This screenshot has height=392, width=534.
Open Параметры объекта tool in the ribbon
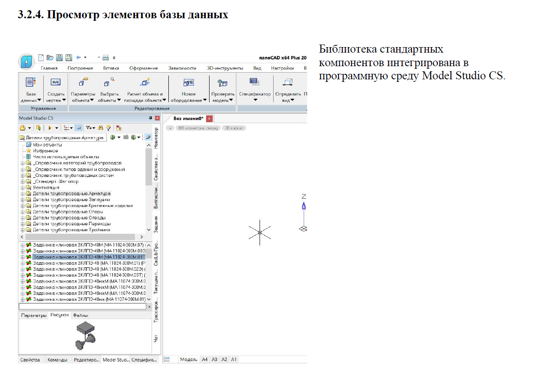pyautogui.click(x=83, y=90)
